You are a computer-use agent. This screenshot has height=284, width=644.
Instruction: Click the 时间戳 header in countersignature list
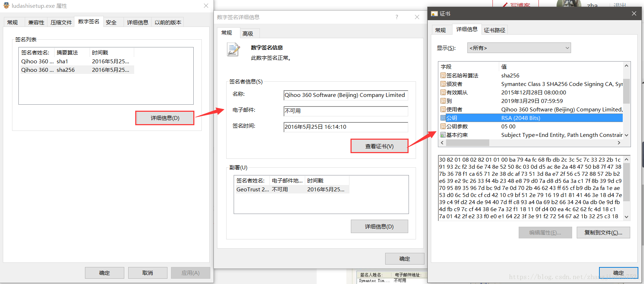327,180
